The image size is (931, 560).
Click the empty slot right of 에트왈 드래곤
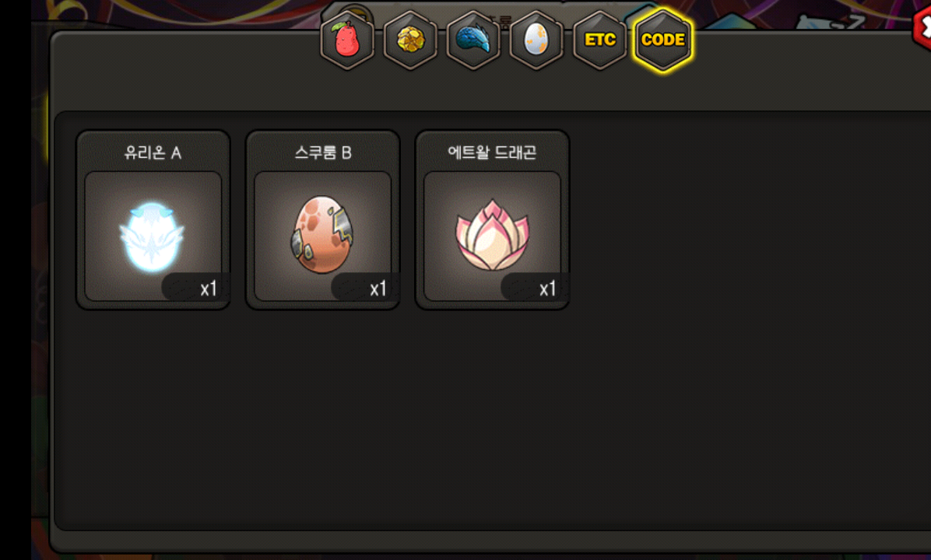tap(662, 220)
